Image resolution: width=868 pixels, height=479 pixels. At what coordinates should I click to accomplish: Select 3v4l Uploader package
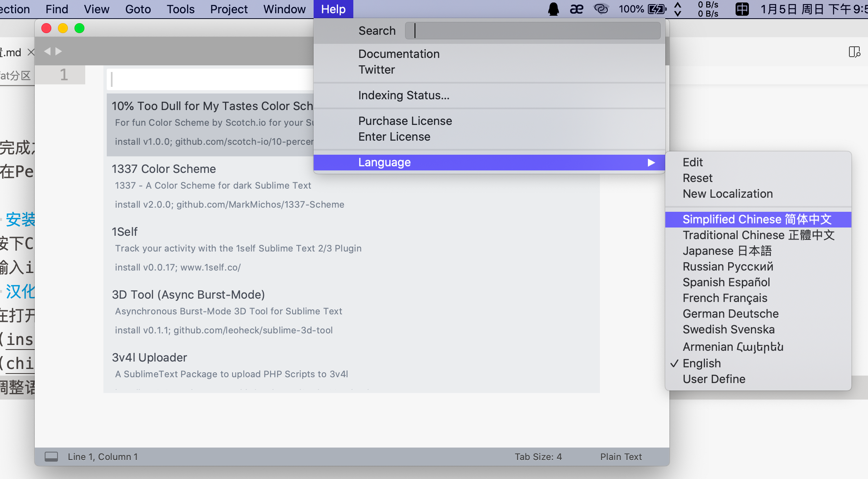pos(352,368)
